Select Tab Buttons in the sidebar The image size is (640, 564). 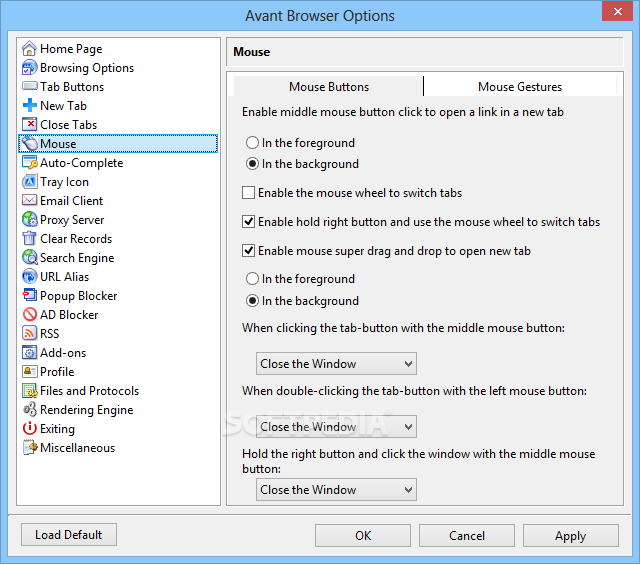(72, 87)
